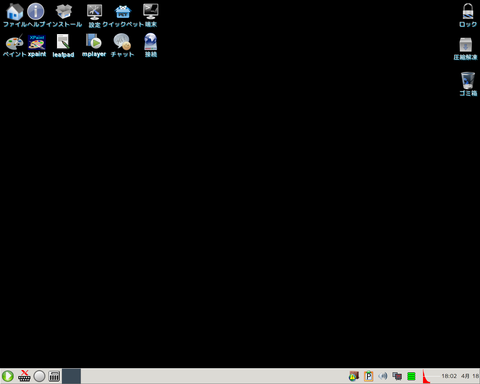
Task: Open the ゴミ箱 trash bin icon
Action: [x=468, y=80]
